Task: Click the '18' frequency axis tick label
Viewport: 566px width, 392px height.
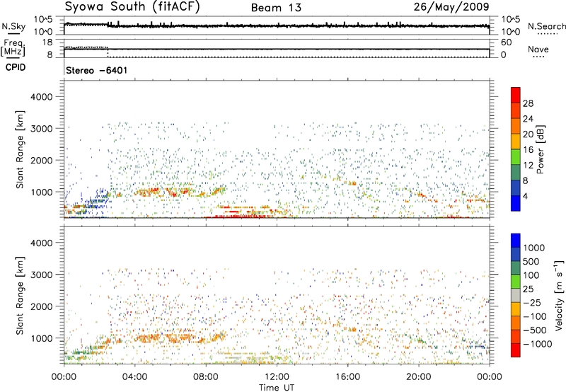Action: (x=47, y=42)
